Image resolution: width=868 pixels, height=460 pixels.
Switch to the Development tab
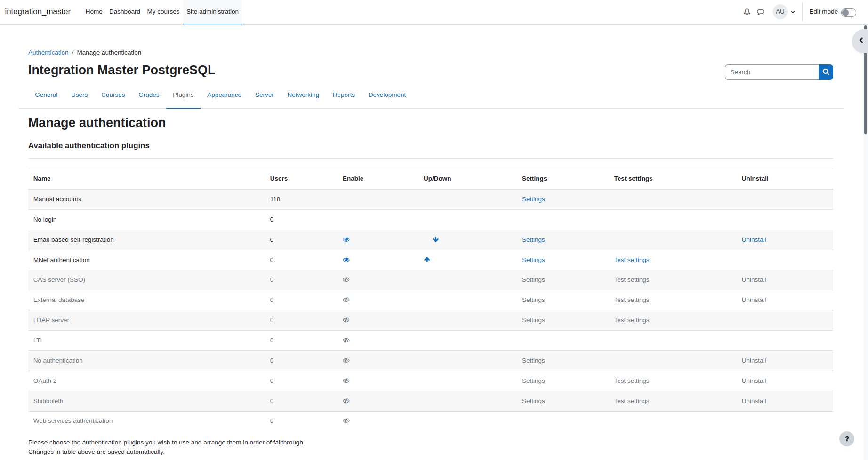[387, 95]
